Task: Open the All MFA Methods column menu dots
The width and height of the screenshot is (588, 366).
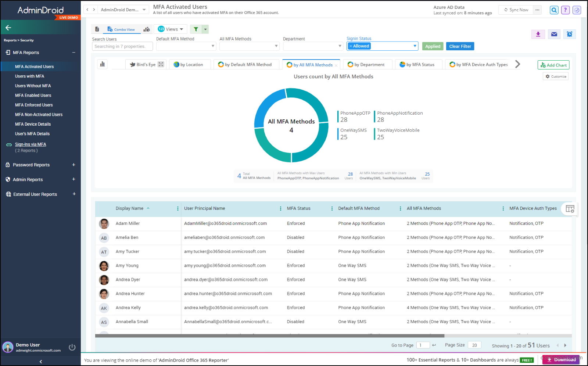Action: [503, 208]
